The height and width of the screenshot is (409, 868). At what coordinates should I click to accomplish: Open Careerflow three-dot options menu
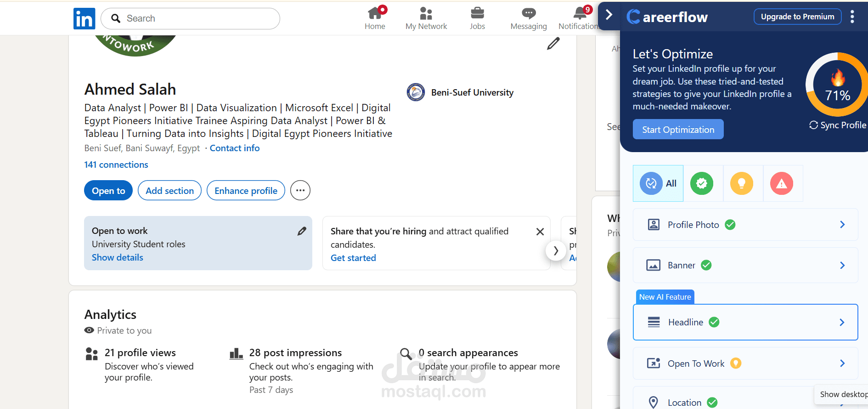(x=852, y=17)
